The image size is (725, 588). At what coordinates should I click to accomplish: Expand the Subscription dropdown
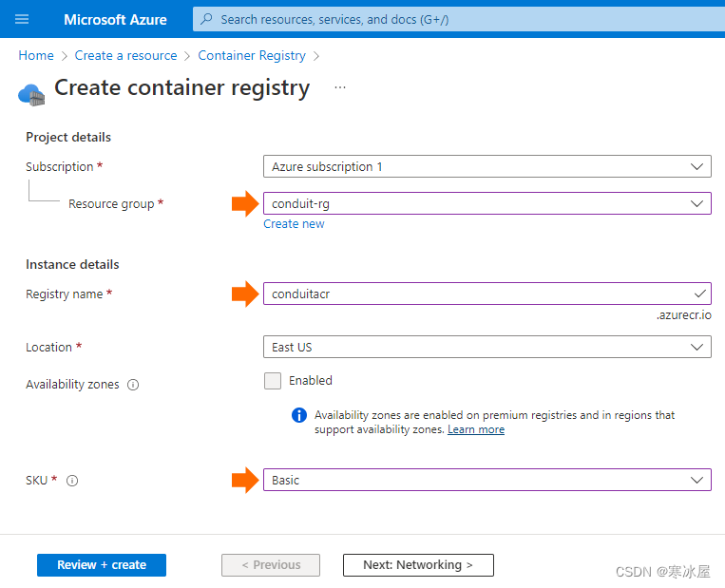(487, 167)
